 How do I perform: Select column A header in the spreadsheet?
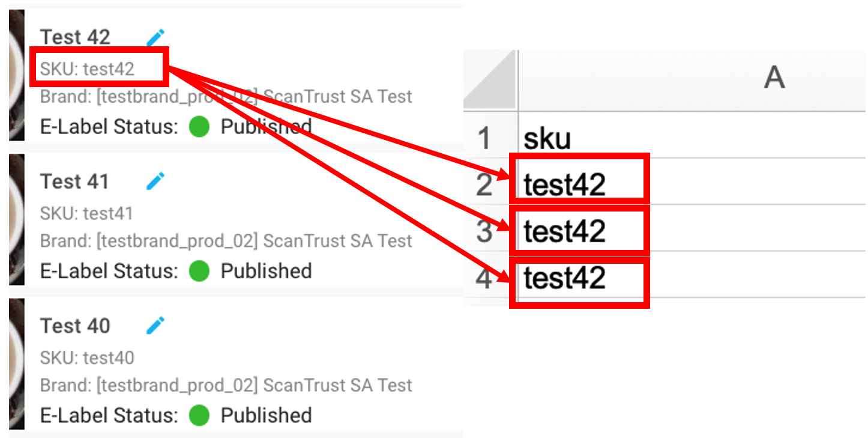[x=774, y=78]
